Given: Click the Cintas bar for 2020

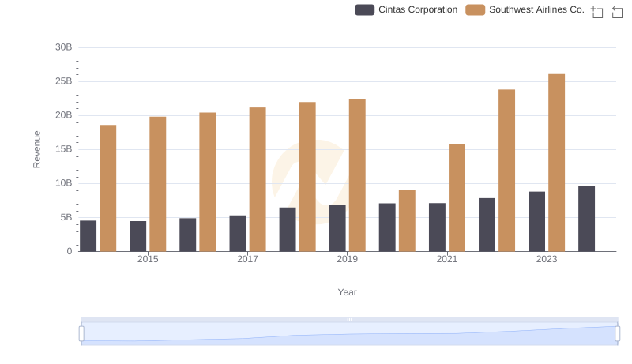Looking at the screenshot, I should click(387, 227).
